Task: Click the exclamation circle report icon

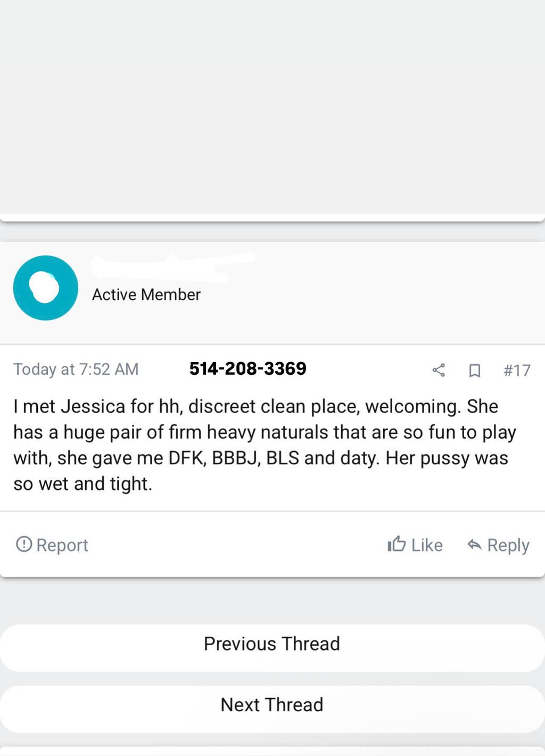Action: coord(24,544)
